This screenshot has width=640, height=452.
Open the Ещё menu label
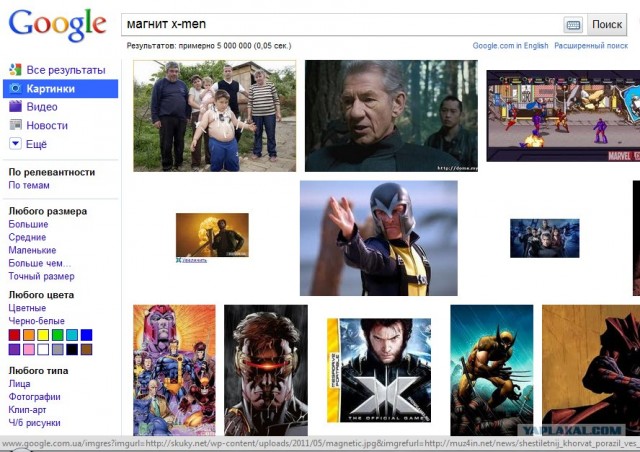tap(36, 144)
